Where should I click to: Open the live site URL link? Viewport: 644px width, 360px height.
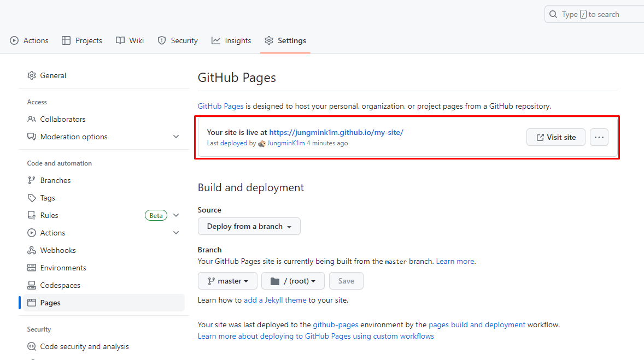[336, 132]
